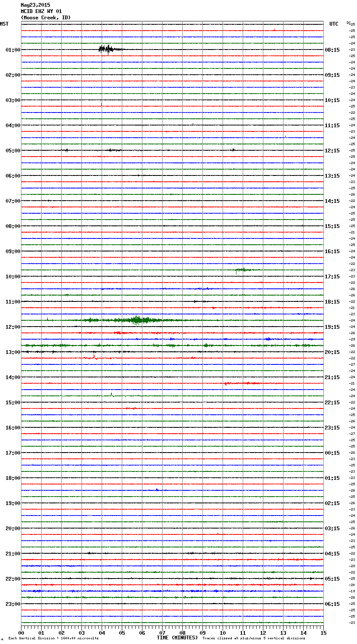Screen dimensions: 357x644
Task: Select the 03:00 MST time label
Action: 13,100
